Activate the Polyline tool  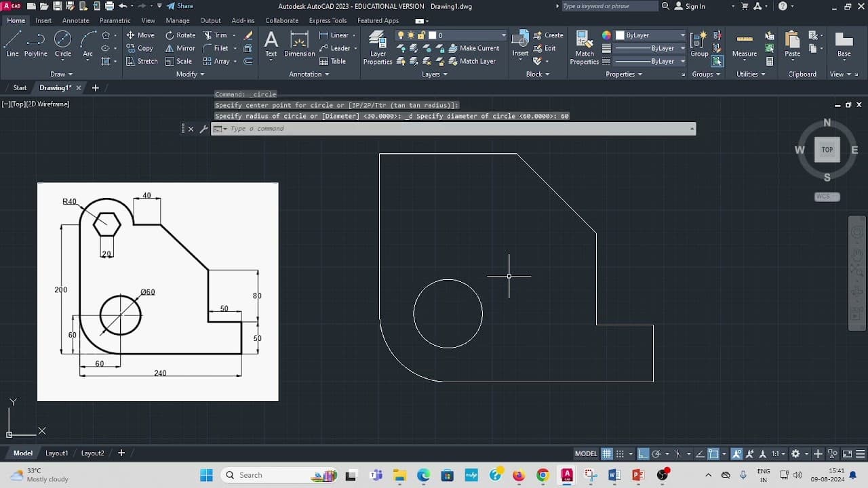[x=36, y=43]
